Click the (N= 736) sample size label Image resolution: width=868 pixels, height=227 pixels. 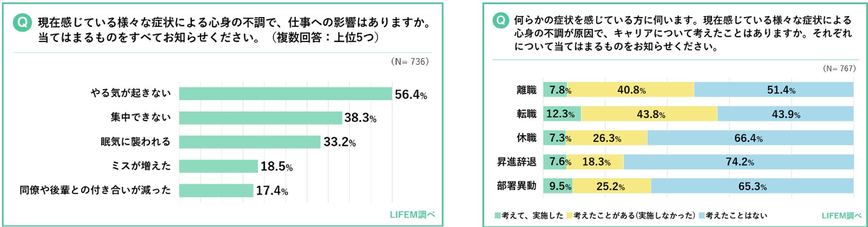pyautogui.click(x=409, y=62)
